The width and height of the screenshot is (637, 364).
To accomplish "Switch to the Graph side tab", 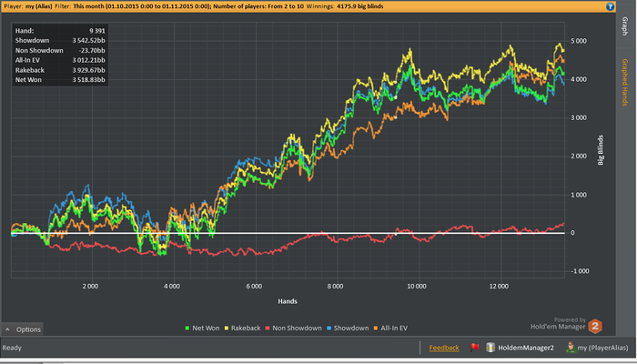I will point(625,26).
